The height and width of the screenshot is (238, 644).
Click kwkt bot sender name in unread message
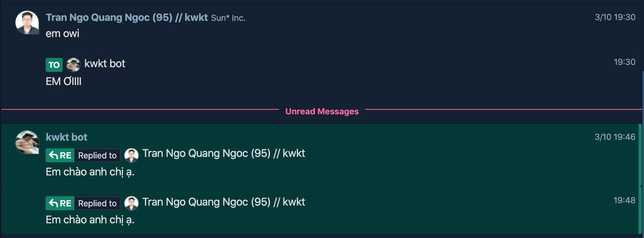click(x=66, y=137)
